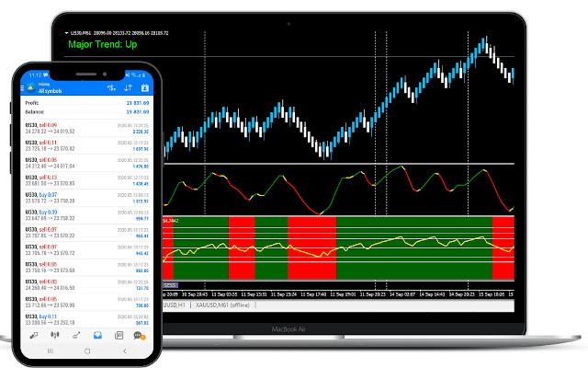Click the small grey indicator label box
Screen dimensions: 588x368
pos(171,285)
